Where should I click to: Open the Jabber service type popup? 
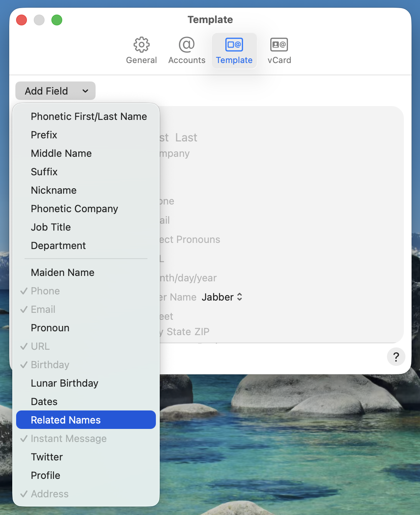tap(222, 297)
